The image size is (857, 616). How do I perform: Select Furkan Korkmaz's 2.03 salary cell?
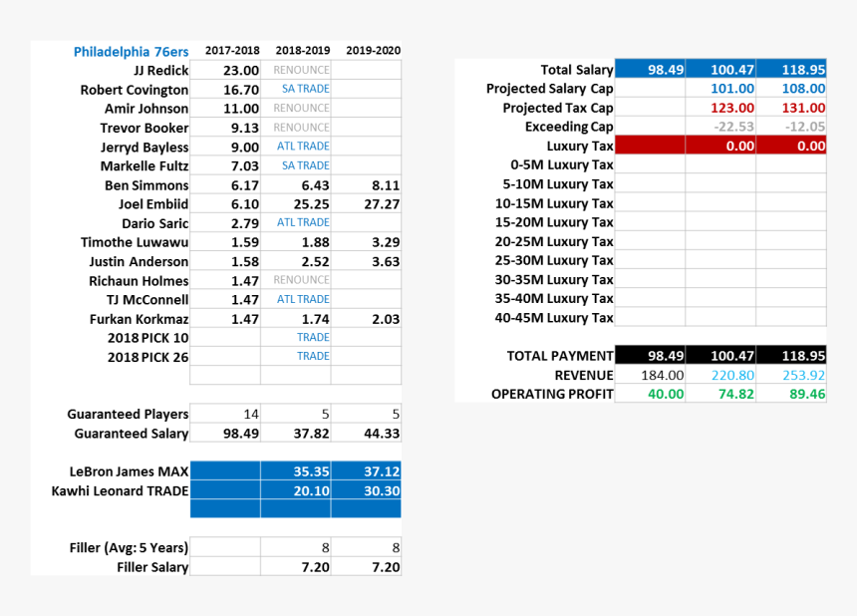366,319
